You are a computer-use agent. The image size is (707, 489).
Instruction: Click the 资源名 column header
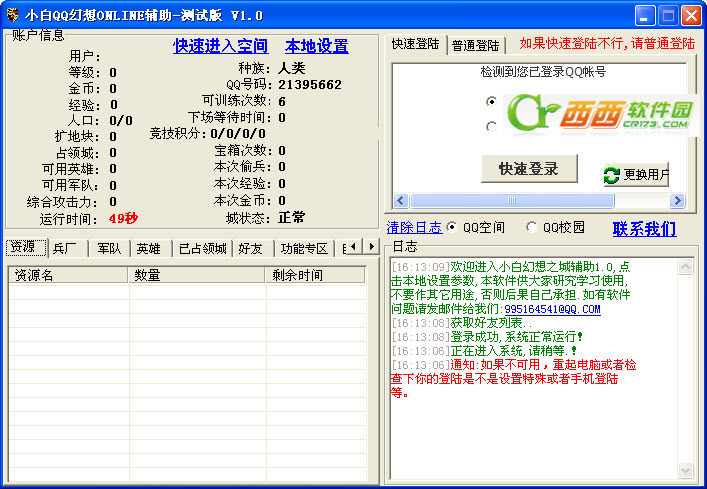click(69, 275)
